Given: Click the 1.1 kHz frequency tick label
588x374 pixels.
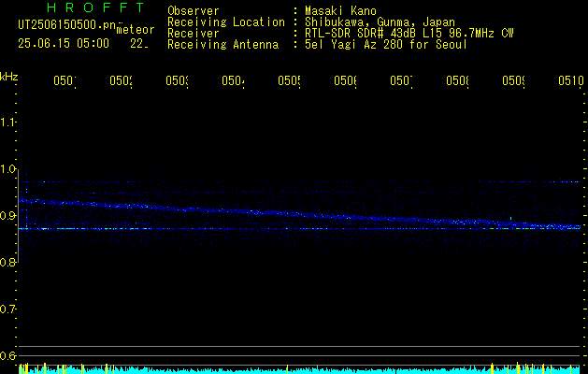Looking at the screenshot, I should [x=7, y=122].
